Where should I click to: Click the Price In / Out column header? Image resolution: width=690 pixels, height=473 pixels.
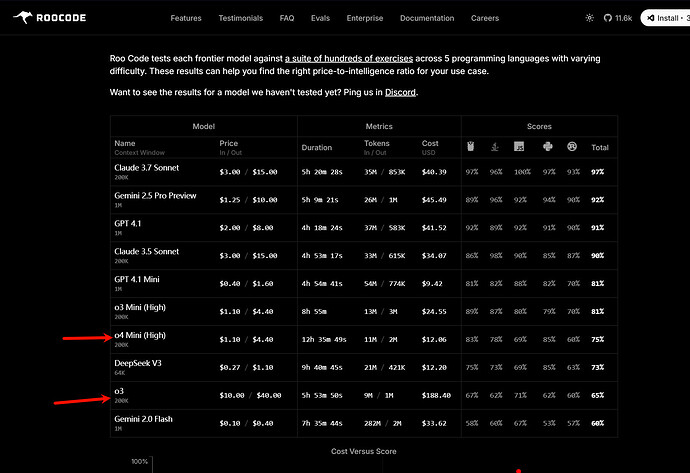[x=230, y=147]
